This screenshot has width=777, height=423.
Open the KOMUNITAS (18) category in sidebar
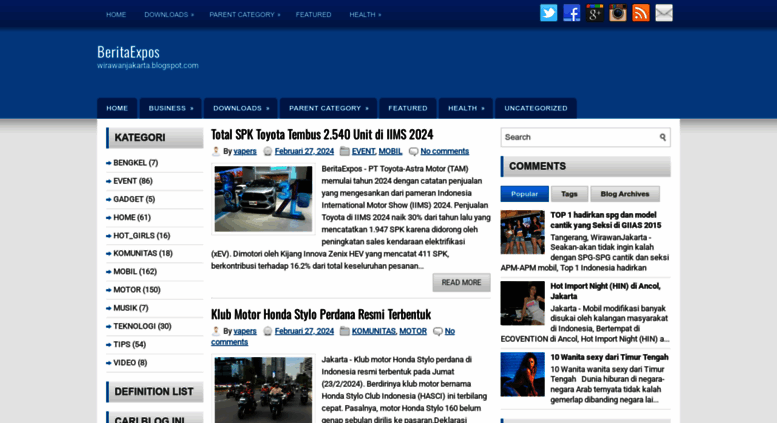tap(143, 253)
